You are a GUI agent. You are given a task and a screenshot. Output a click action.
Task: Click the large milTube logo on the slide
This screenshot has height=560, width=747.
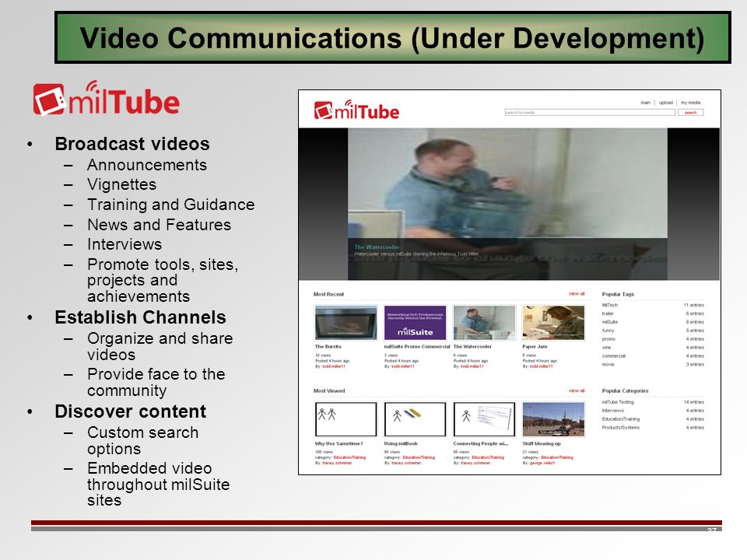coord(107,99)
